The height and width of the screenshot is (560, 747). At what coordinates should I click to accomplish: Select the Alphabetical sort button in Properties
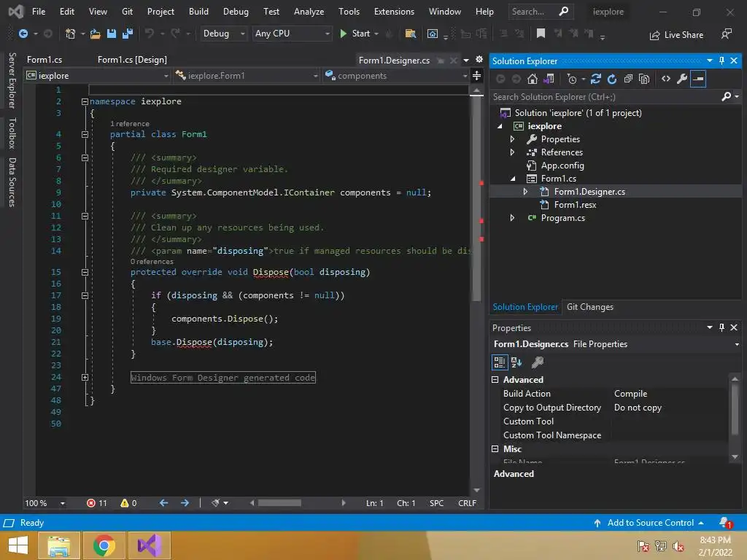pos(516,362)
